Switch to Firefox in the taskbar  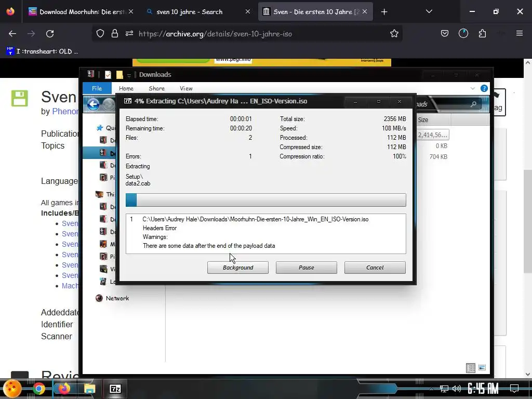click(x=64, y=389)
